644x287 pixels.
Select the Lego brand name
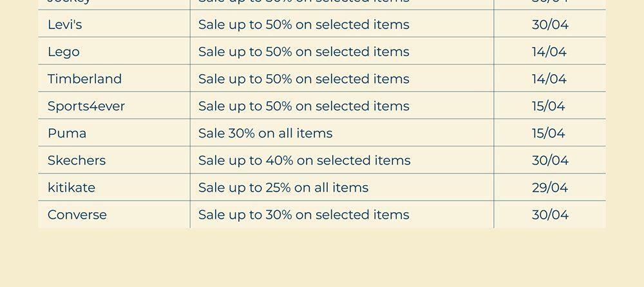pos(64,52)
